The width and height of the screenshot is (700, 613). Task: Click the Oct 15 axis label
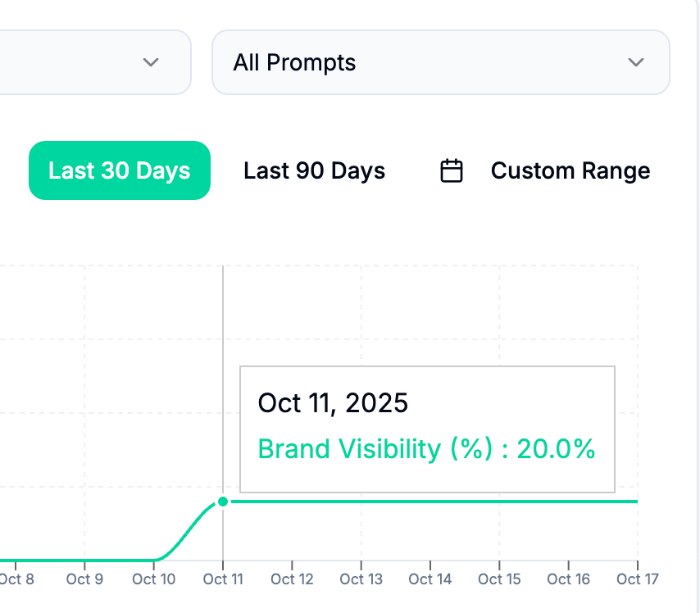pyautogui.click(x=499, y=579)
